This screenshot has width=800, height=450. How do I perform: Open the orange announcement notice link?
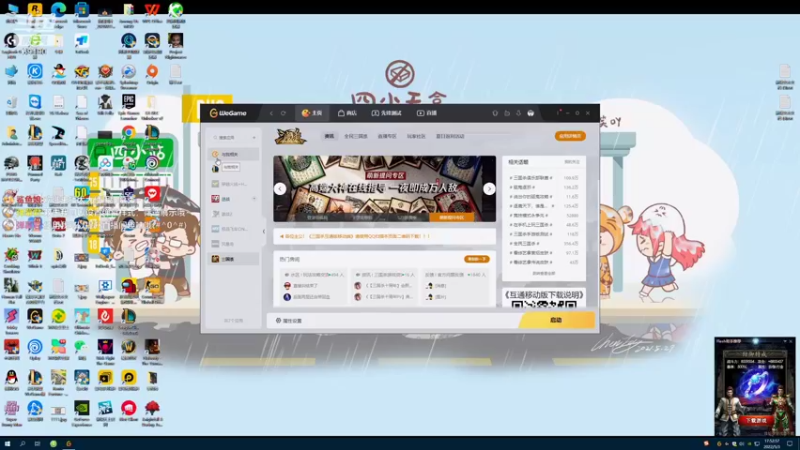coord(356,236)
